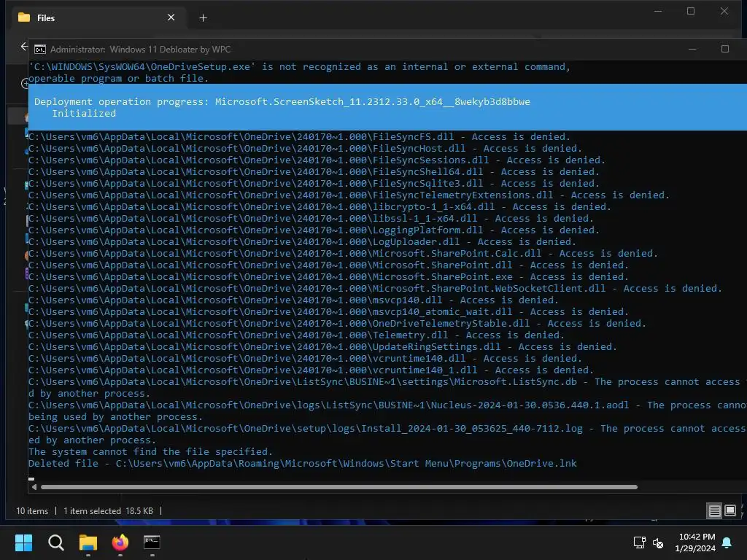Click the Deployment operation progress line
747x560 pixels.
click(282, 102)
